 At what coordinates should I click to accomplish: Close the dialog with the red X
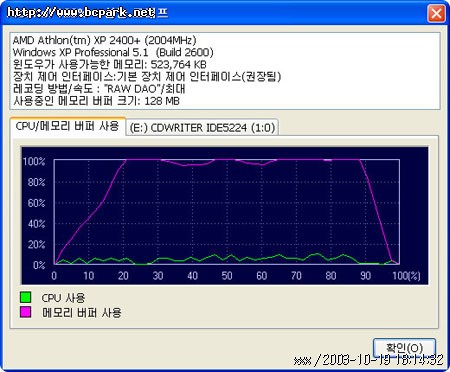point(436,14)
